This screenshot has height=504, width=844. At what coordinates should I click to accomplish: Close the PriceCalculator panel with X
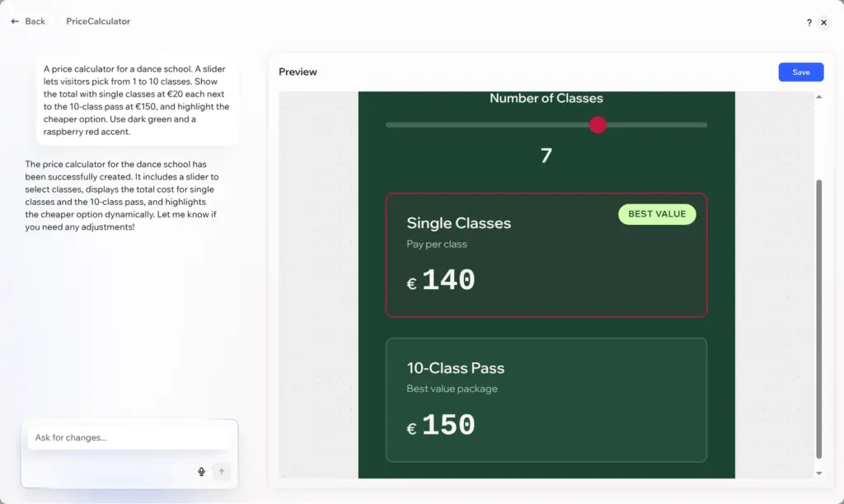click(x=823, y=22)
